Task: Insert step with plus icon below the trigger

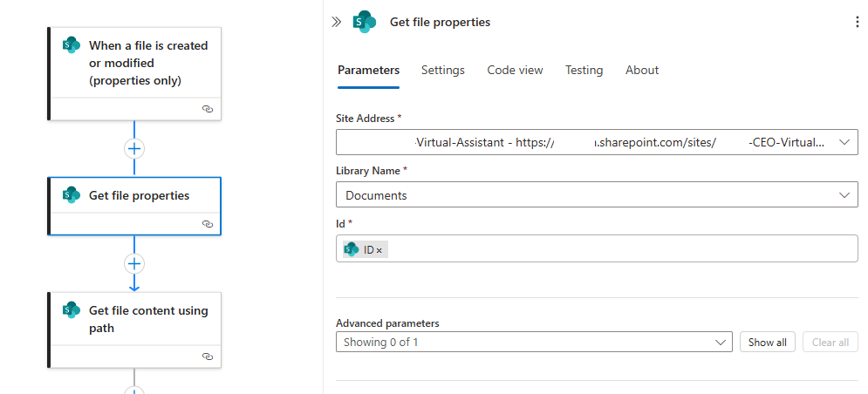Action: 133,148
